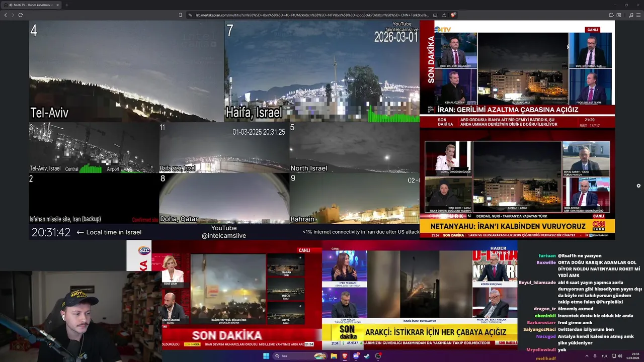Click the 'İRAN: GERİLİMİ AZALTMA ÇABASINA AÇIĞIZ' headline

[508, 110]
